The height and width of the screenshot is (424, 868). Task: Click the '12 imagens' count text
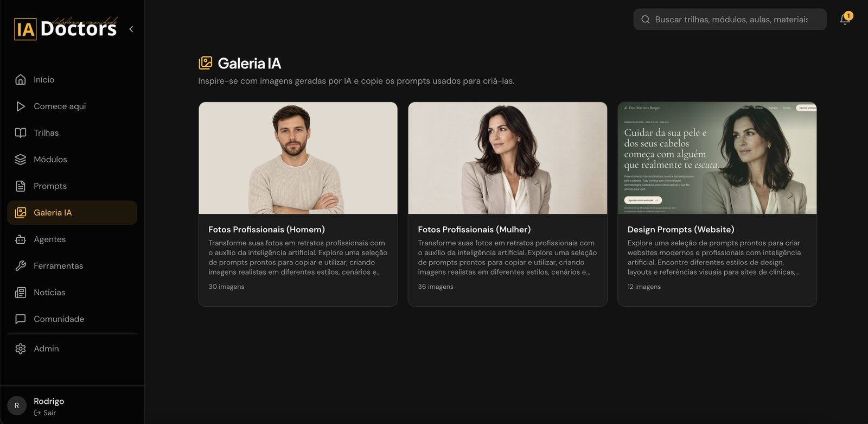[x=644, y=287]
